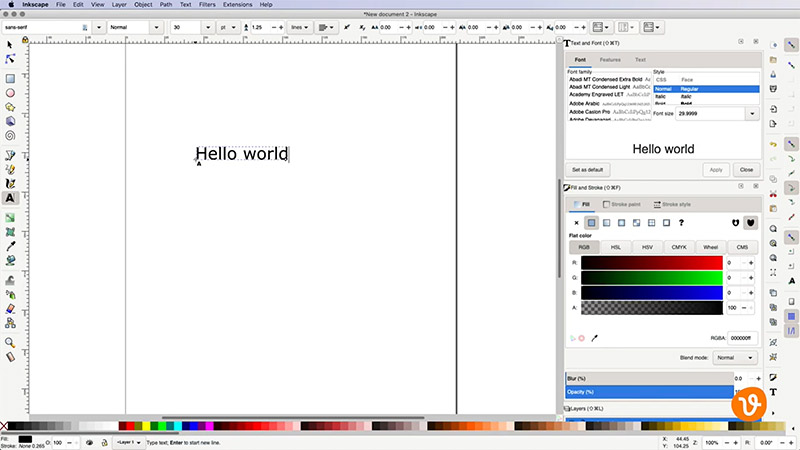Choose Flat color fill type
Screen dimensions: 800x450
pyautogui.click(x=591, y=222)
